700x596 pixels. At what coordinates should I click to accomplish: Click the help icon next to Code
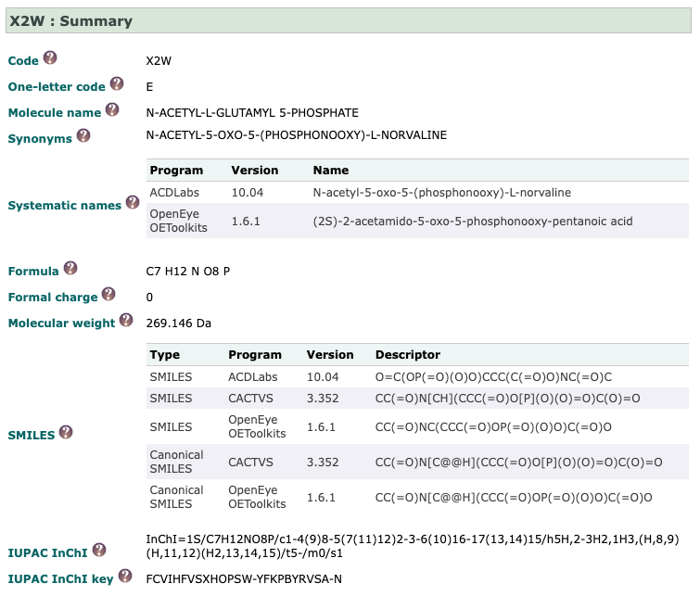pyautogui.click(x=50, y=58)
